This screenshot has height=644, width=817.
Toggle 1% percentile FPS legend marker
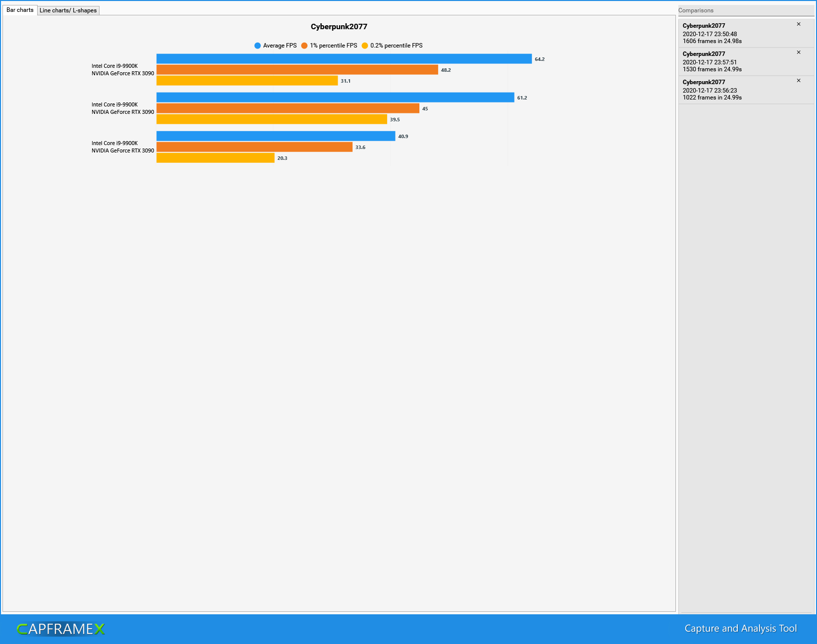pyautogui.click(x=305, y=46)
